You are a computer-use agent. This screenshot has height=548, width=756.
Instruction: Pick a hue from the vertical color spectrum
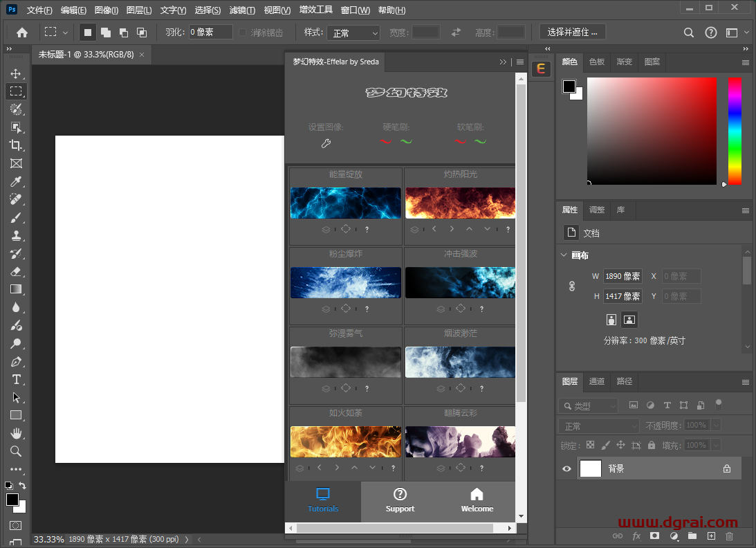coord(735,131)
